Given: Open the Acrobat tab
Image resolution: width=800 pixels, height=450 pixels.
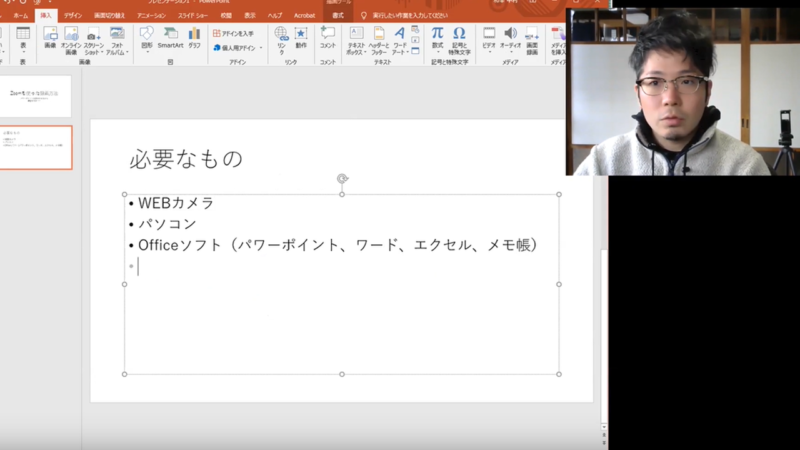Looking at the screenshot, I should [x=305, y=16].
